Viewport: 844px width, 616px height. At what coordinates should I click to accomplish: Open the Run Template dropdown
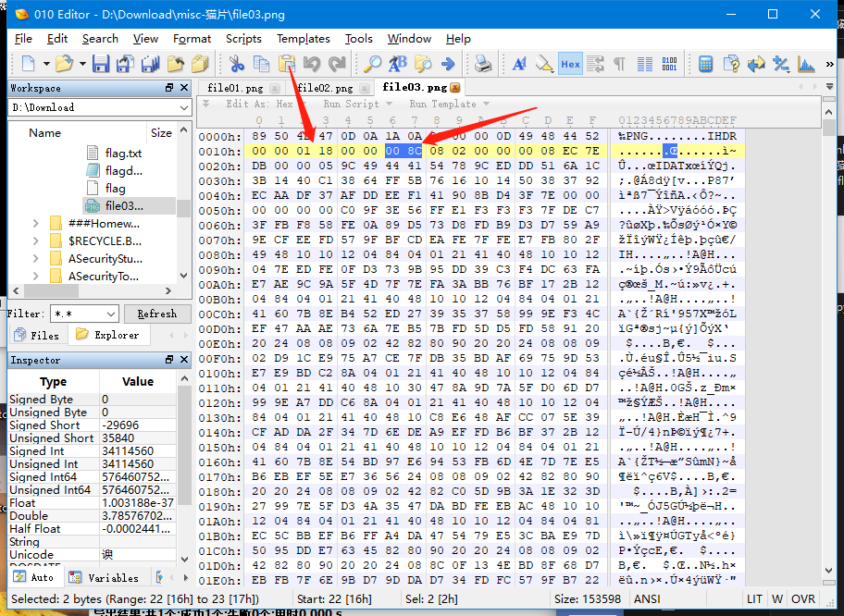[x=449, y=104]
